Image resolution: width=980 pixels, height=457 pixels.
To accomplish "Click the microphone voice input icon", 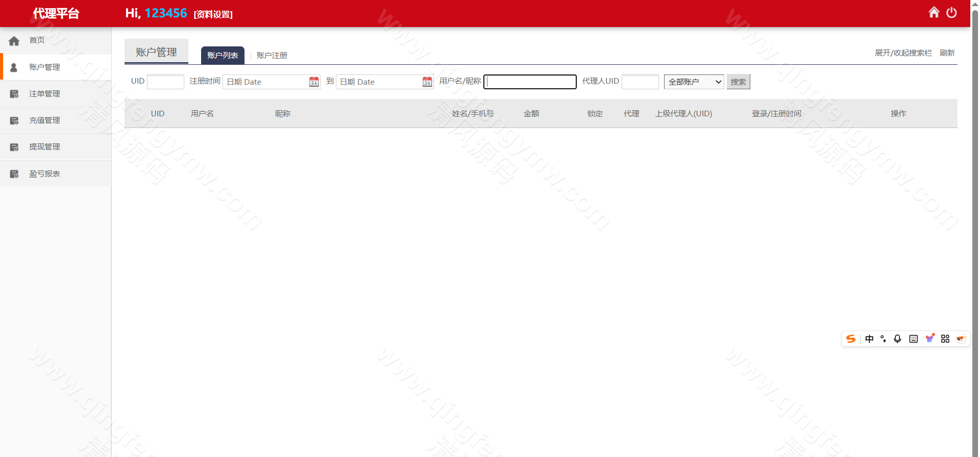I will point(897,339).
